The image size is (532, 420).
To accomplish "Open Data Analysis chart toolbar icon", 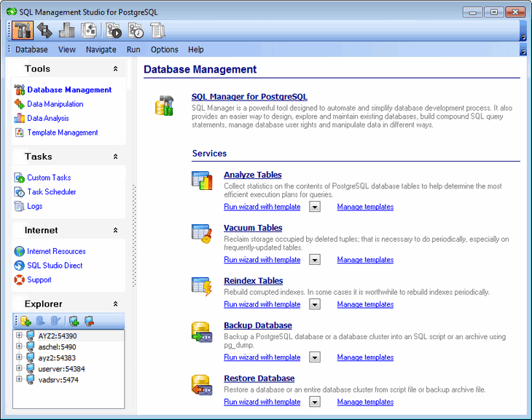I will [x=66, y=31].
